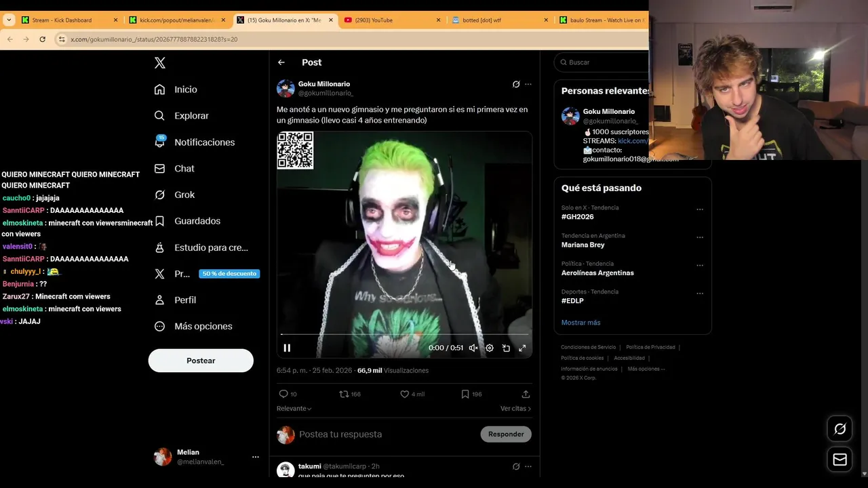The width and height of the screenshot is (868, 488).
Task: Click the floating messages envelope button
Action: coord(840,460)
